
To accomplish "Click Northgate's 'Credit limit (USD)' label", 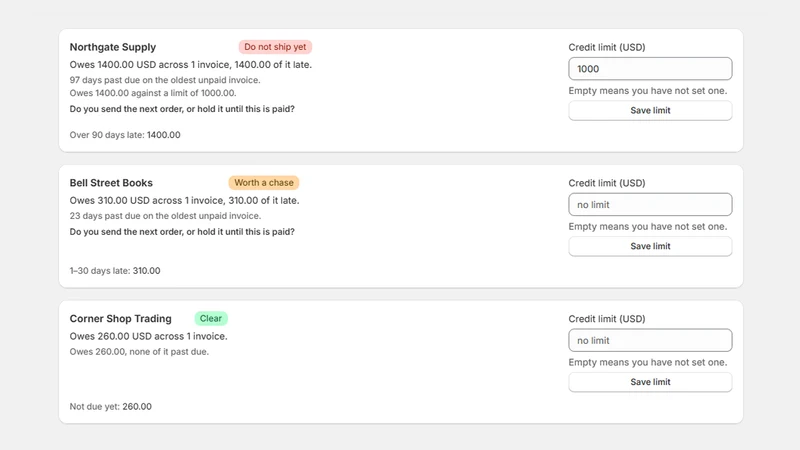I will 607,47.
